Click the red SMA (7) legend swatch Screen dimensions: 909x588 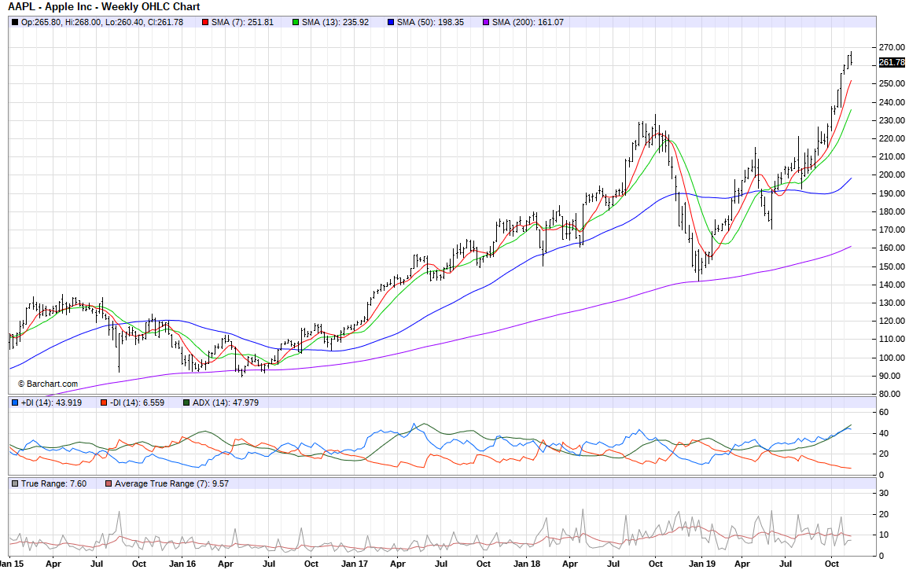pos(204,22)
